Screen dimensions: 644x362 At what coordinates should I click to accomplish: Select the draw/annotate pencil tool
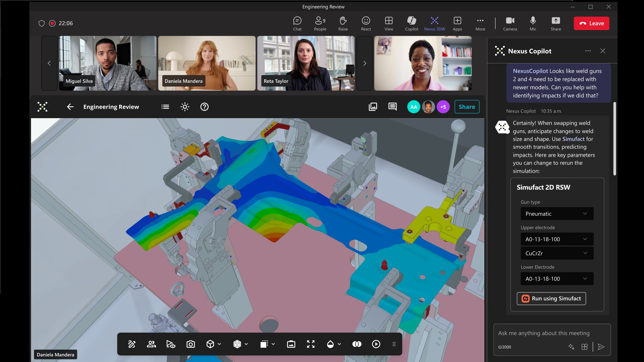coord(132,344)
